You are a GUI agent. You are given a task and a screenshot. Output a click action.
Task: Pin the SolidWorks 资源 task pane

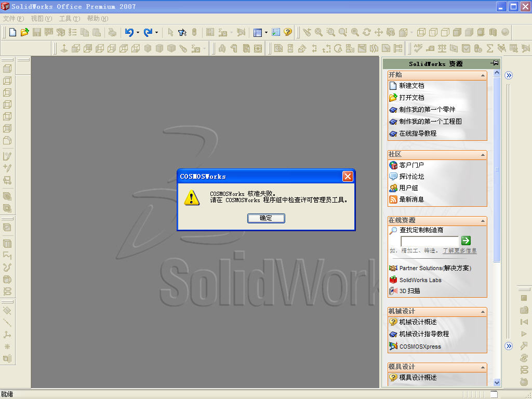(x=495, y=63)
